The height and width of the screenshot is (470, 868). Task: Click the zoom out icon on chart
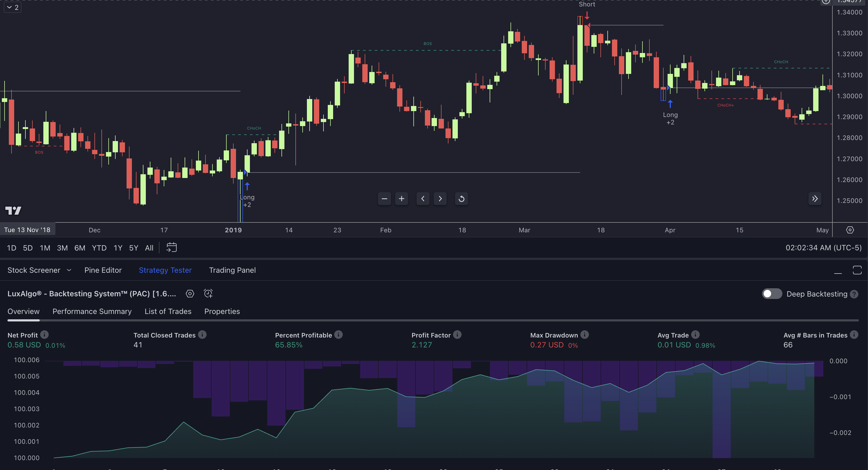pos(384,199)
